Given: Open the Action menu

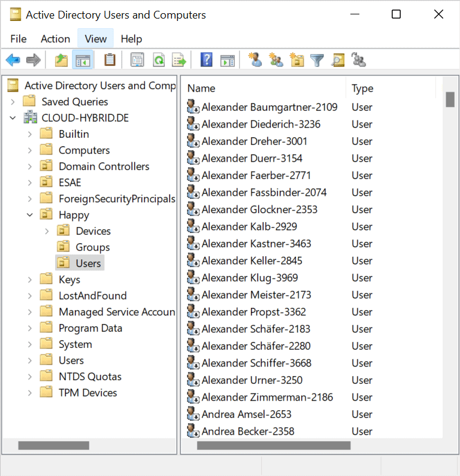Looking at the screenshot, I should tap(55, 39).
